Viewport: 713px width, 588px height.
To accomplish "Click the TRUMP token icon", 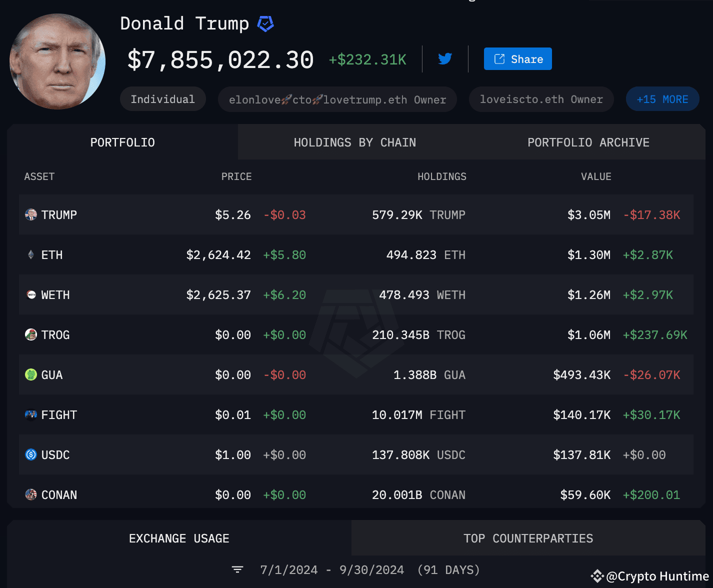I will tap(31, 215).
